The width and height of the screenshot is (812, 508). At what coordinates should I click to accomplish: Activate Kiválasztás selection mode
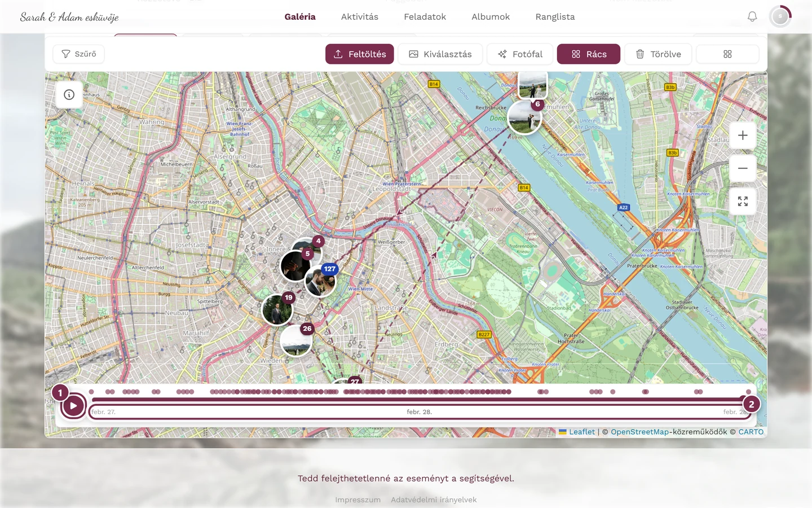[440, 54]
